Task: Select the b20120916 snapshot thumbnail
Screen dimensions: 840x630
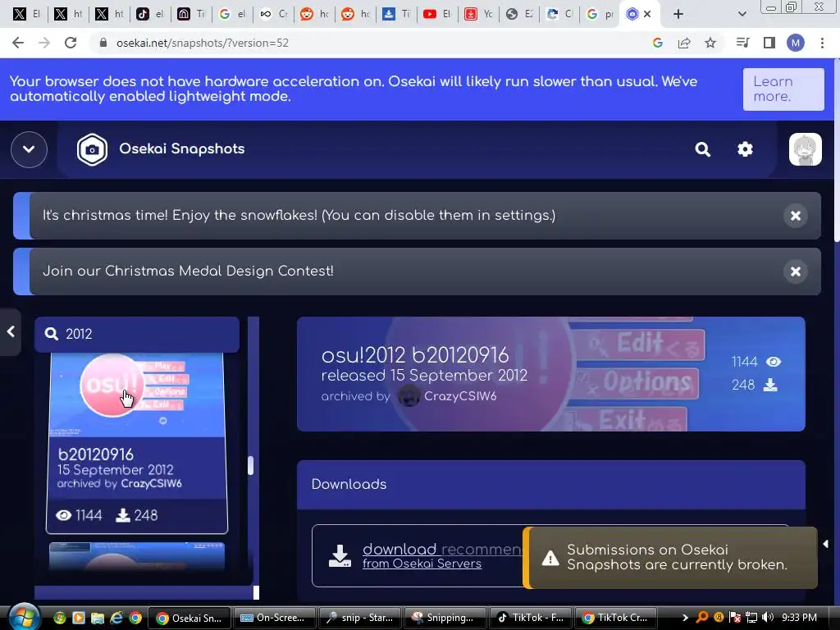Action: [x=137, y=395]
